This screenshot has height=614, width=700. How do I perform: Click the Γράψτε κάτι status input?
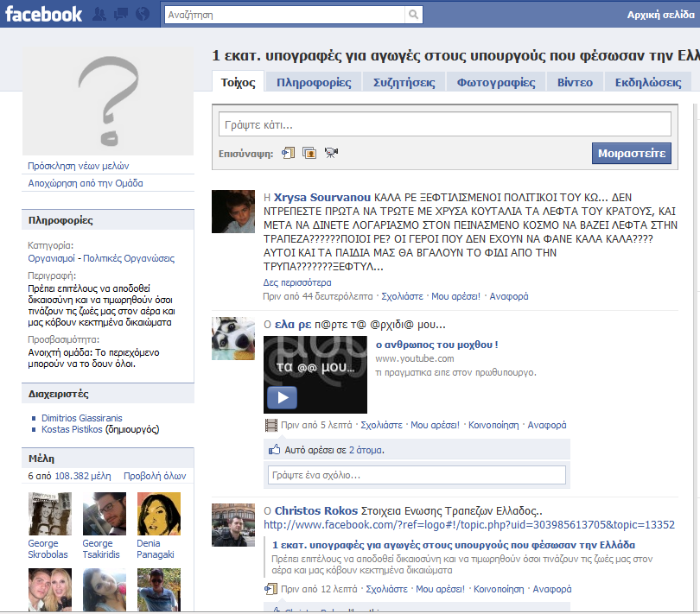[x=445, y=124]
